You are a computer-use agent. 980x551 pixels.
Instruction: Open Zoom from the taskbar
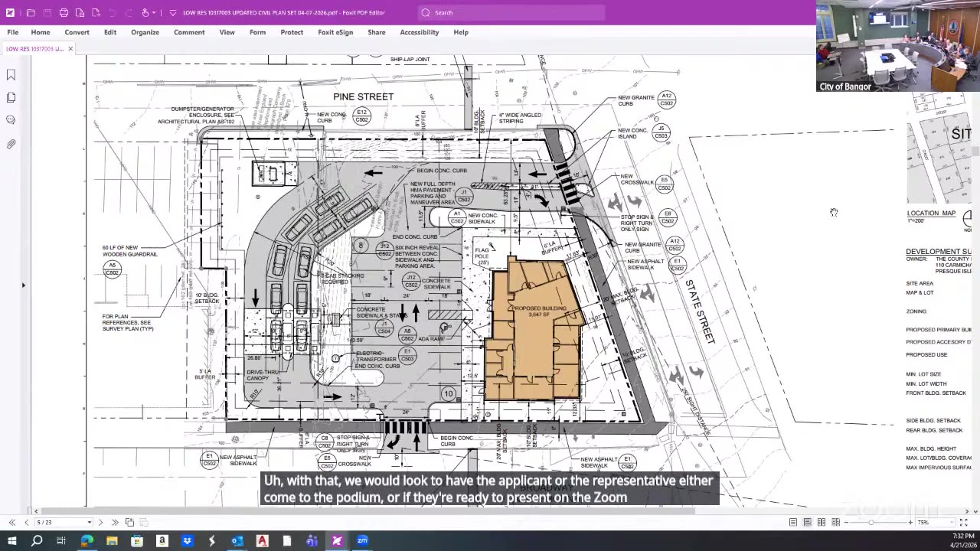coord(362,541)
